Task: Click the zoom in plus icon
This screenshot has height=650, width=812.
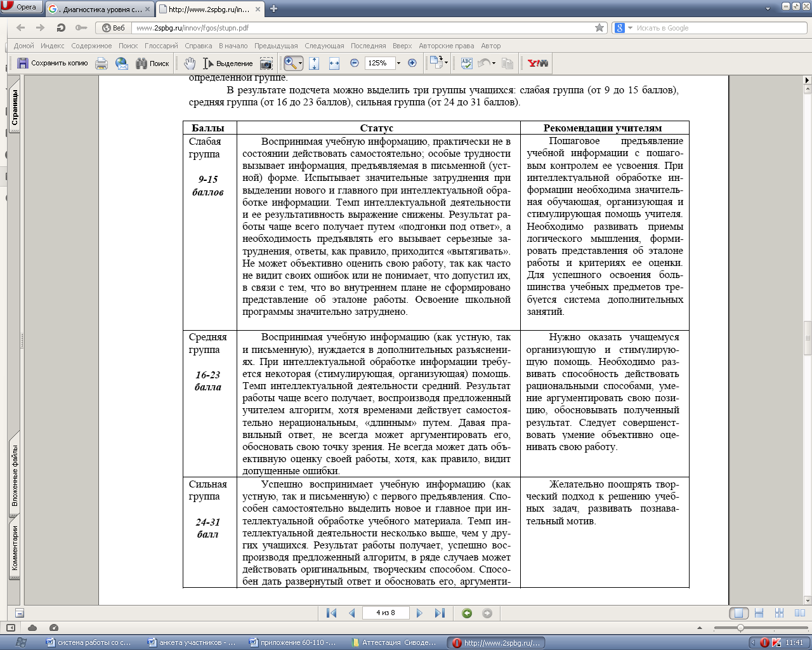Action: point(412,63)
